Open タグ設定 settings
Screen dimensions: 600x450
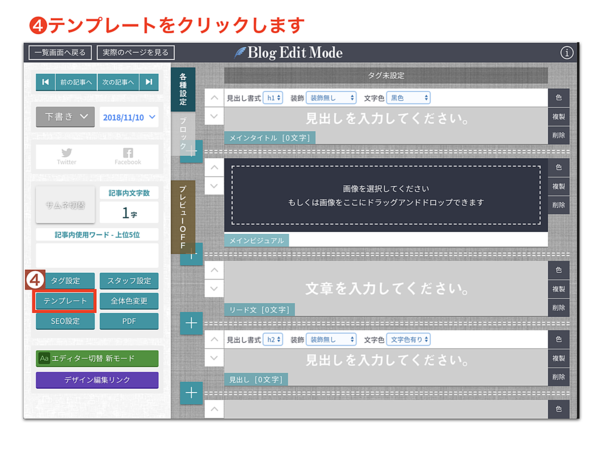pyautogui.click(x=65, y=281)
